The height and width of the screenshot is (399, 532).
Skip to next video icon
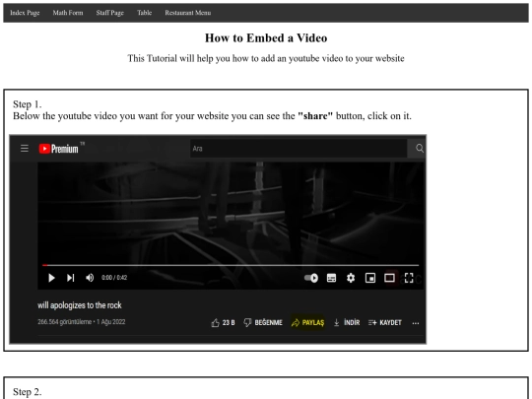click(x=70, y=278)
